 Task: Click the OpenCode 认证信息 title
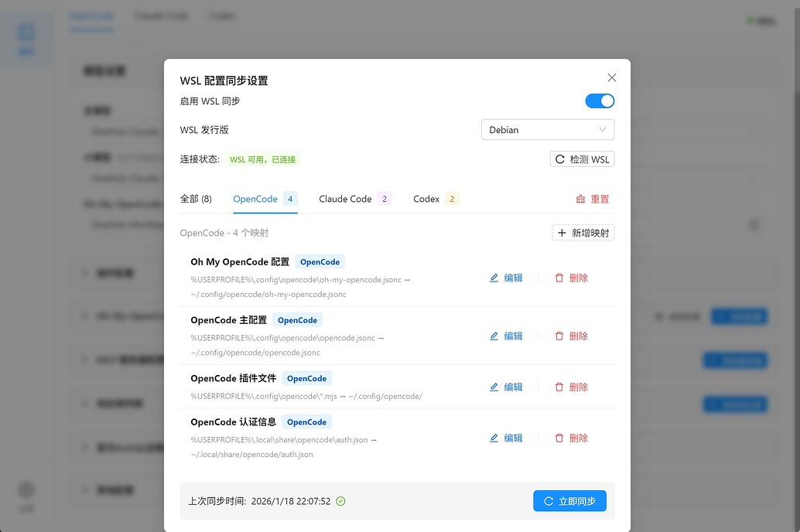tap(233, 422)
